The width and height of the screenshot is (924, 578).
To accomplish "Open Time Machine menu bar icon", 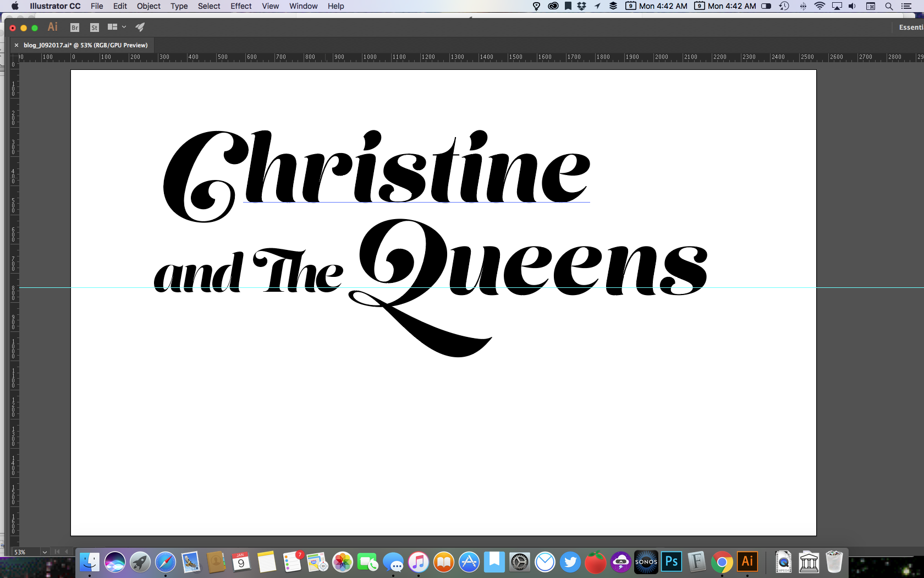I will [x=784, y=6].
